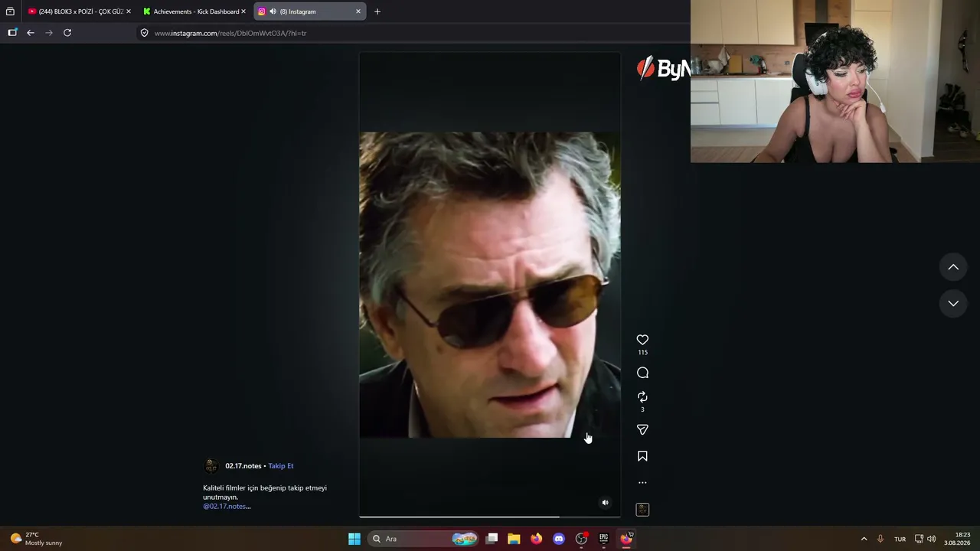Open the weather widget showing 27°C

(x=36, y=539)
